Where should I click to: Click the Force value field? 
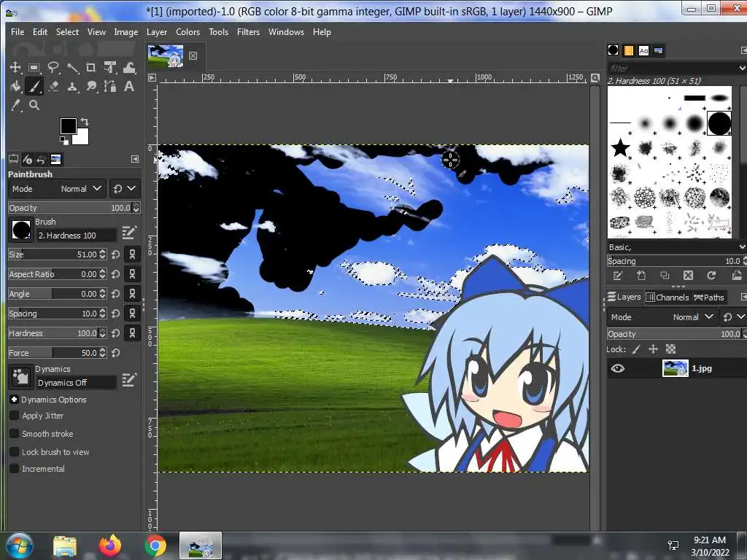(x=53, y=353)
